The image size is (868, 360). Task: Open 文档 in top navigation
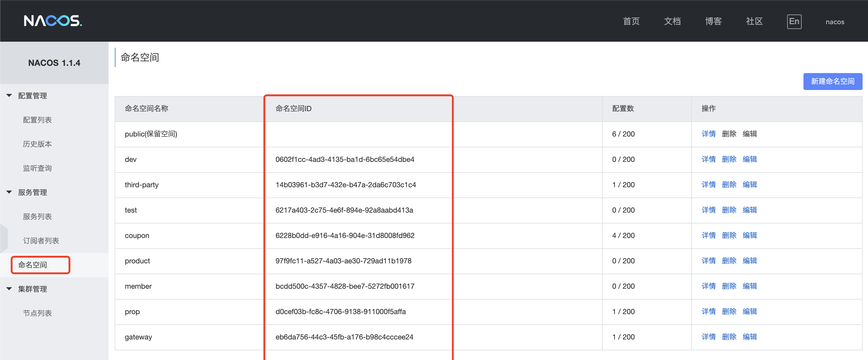pyautogui.click(x=672, y=21)
